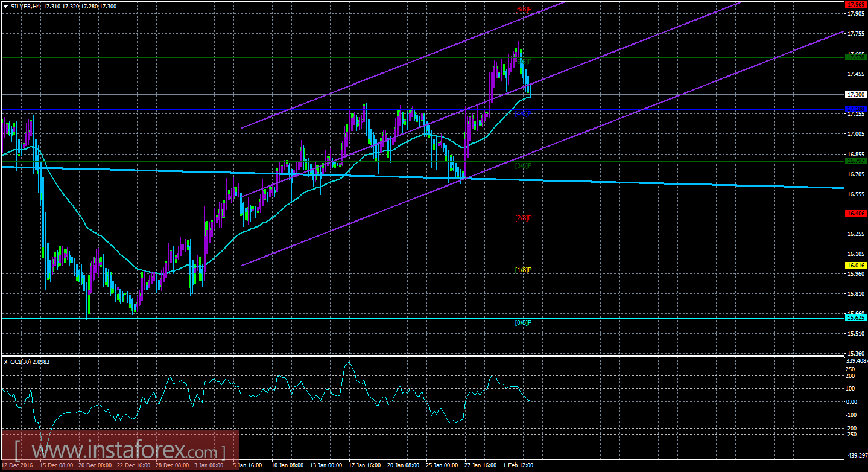Click the yellow 16.016 price tag
Screen dimensions: 868x472
click(855, 266)
